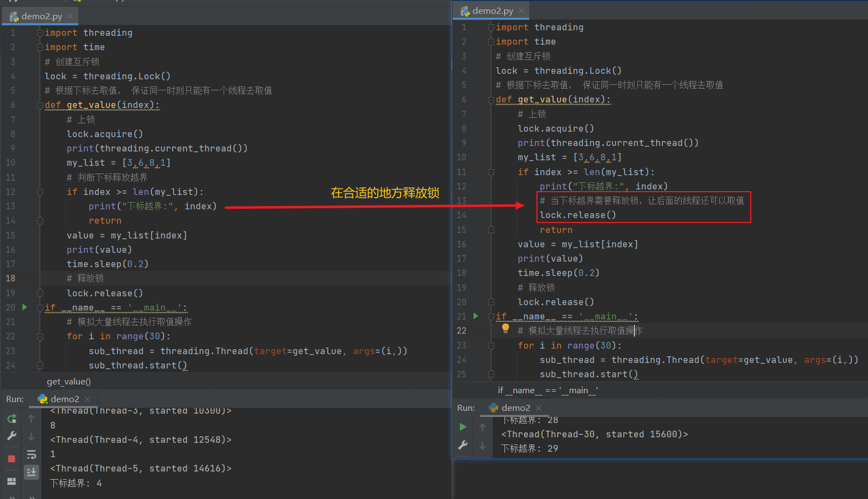This screenshot has width=868, height=499.
Task: Collapse the if index block at left line 12
Action: tap(40, 192)
